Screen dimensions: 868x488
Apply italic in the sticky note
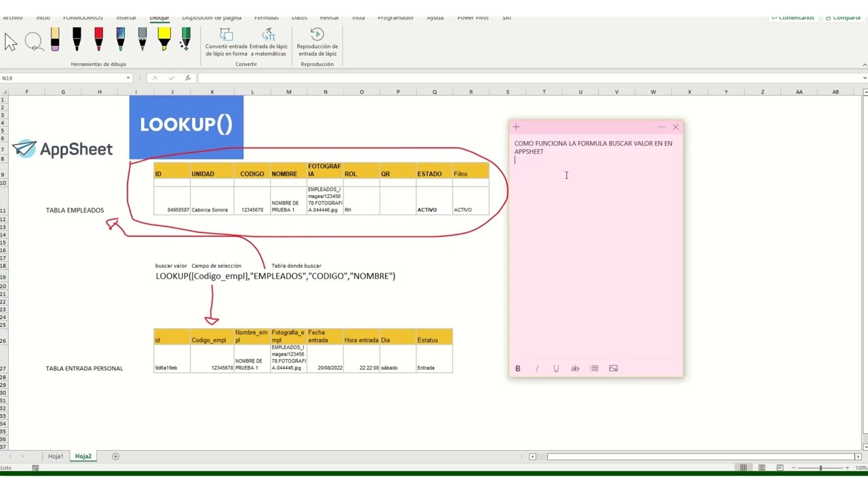[537, 369]
